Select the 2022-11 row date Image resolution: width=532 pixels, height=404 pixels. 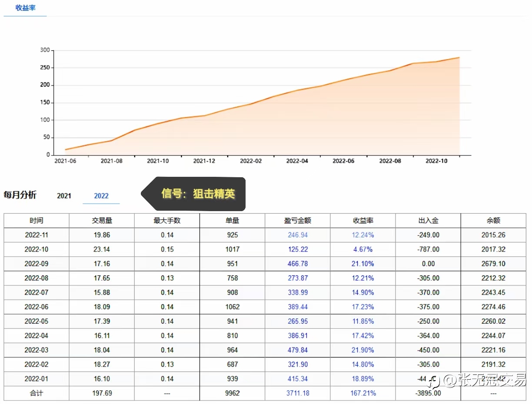(37, 235)
